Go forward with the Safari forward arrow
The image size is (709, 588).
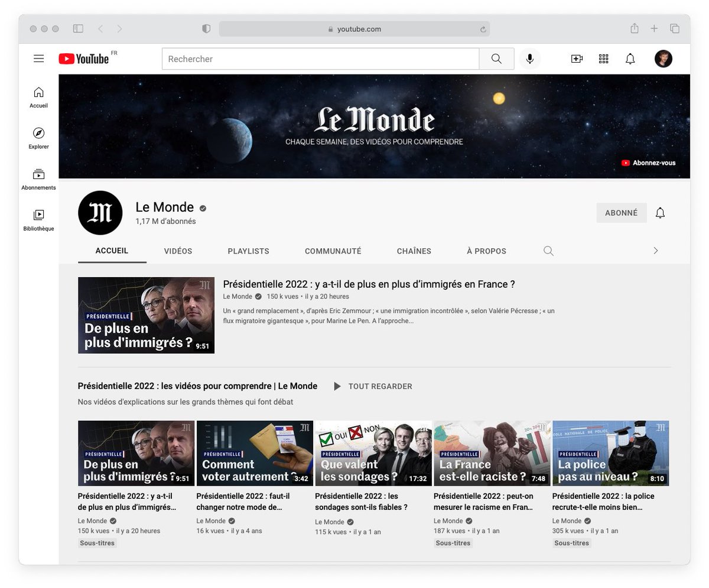pos(120,28)
